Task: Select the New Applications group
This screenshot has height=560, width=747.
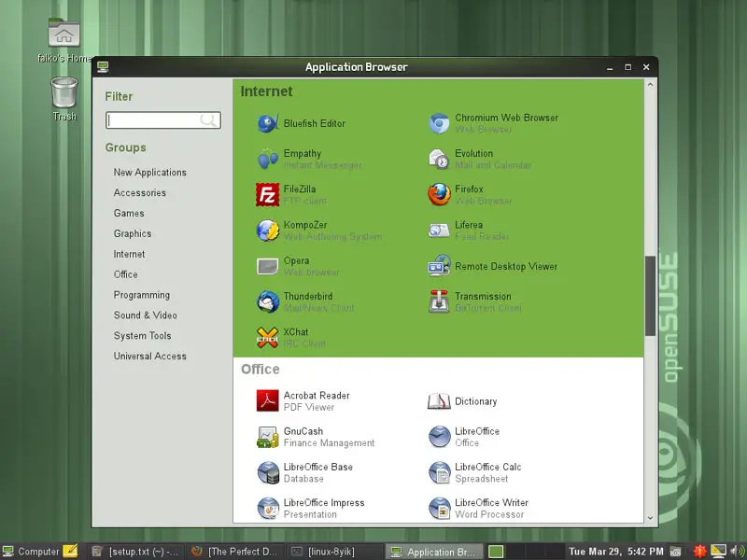Action: tap(150, 173)
